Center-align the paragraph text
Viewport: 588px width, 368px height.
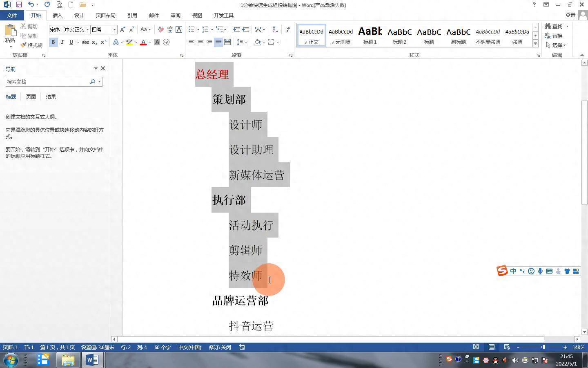pos(200,42)
